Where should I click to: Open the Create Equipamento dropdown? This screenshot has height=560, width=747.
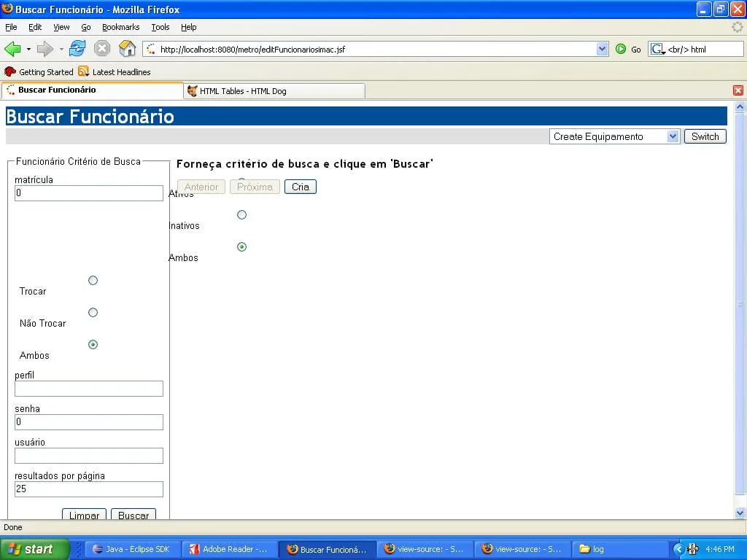pyautogui.click(x=614, y=136)
